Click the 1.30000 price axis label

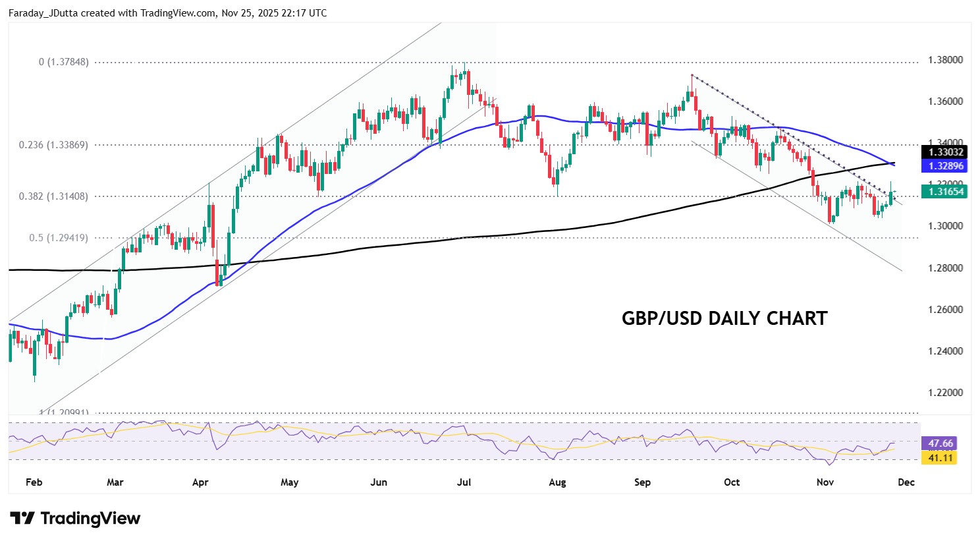pos(945,226)
